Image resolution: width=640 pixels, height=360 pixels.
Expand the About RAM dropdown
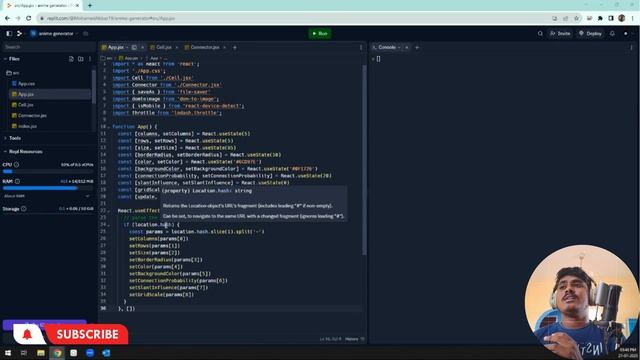tap(48, 196)
